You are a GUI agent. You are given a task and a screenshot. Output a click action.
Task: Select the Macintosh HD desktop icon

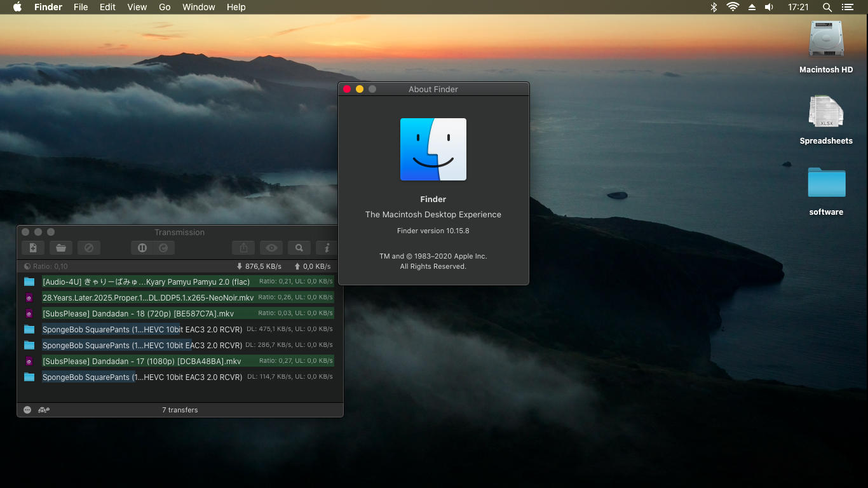826,39
